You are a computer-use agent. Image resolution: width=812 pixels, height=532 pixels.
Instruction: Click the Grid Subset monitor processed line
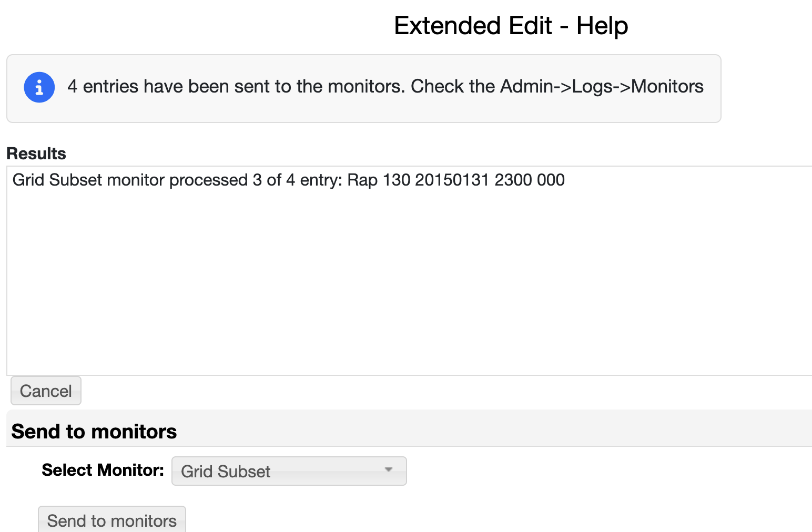point(288,180)
